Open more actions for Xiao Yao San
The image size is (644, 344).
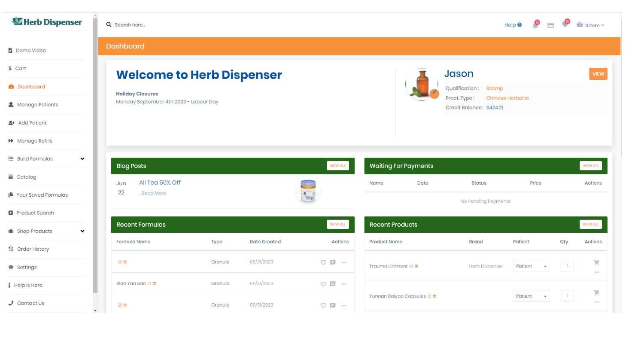click(x=344, y=284)
